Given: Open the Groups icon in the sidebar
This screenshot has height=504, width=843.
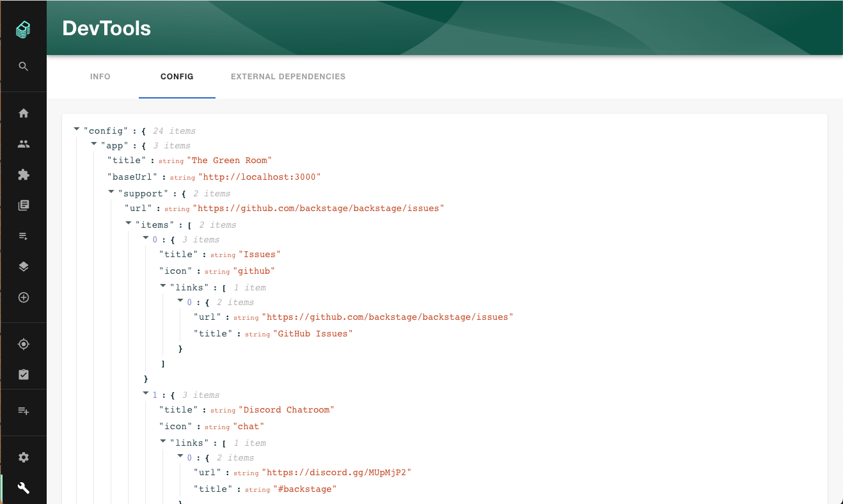Looking at the screenshot, I should [x=24, y=143].
